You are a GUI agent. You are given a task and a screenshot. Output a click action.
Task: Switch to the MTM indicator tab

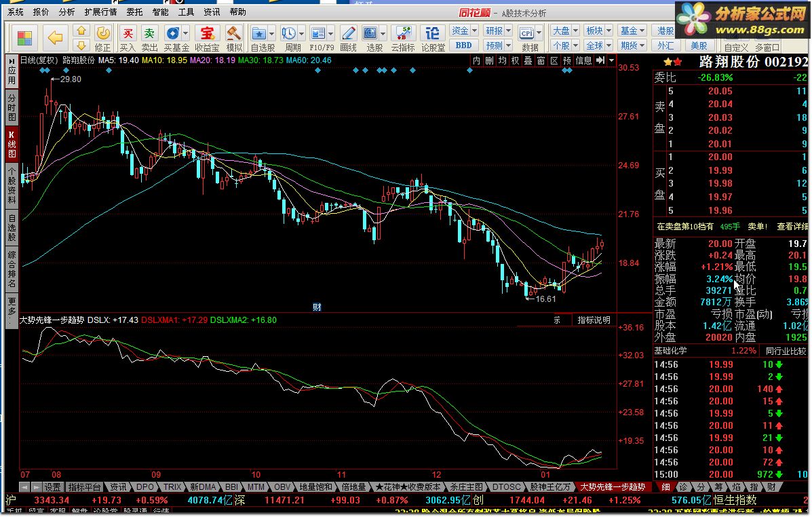click(256, 487)
